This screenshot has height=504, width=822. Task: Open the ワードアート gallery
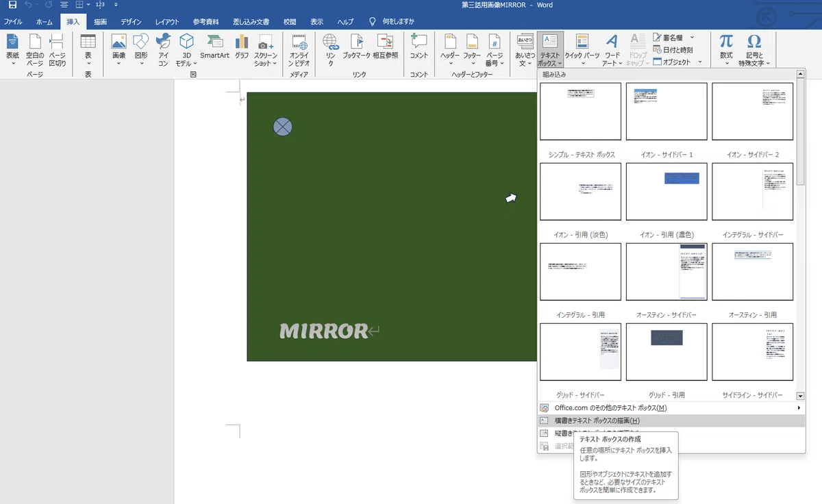pyautogui.click(x=612, y=50)
